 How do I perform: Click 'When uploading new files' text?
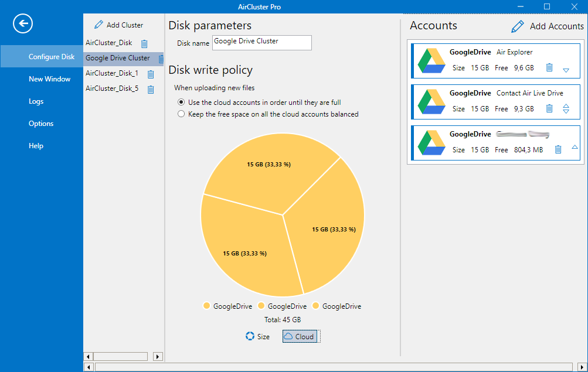click(214, 88)
